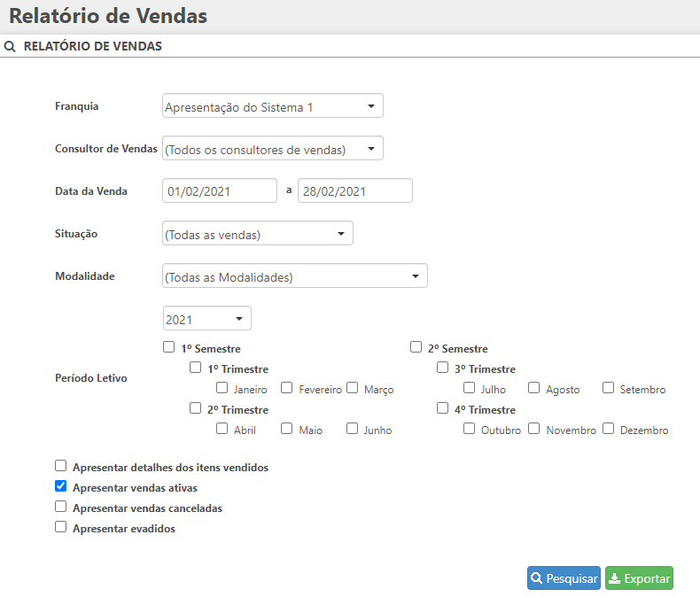
Task: Check the Dezembro month checkbox
Action: [609, 429]
